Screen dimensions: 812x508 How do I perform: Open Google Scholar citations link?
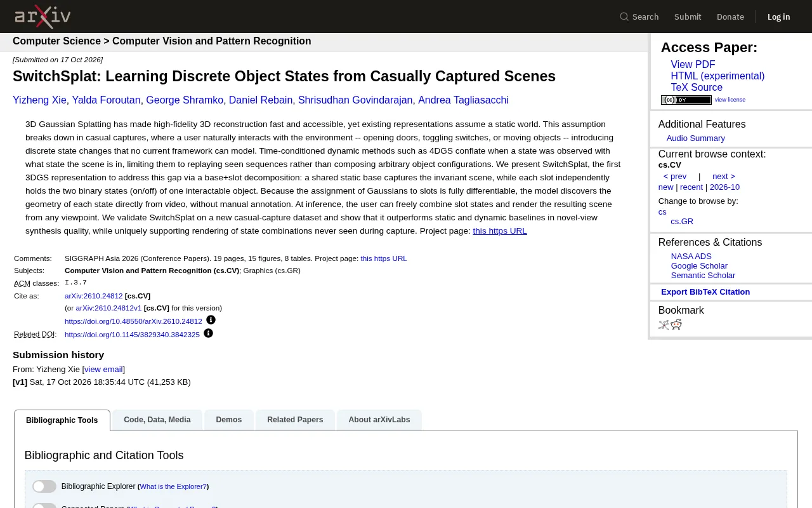699,266
